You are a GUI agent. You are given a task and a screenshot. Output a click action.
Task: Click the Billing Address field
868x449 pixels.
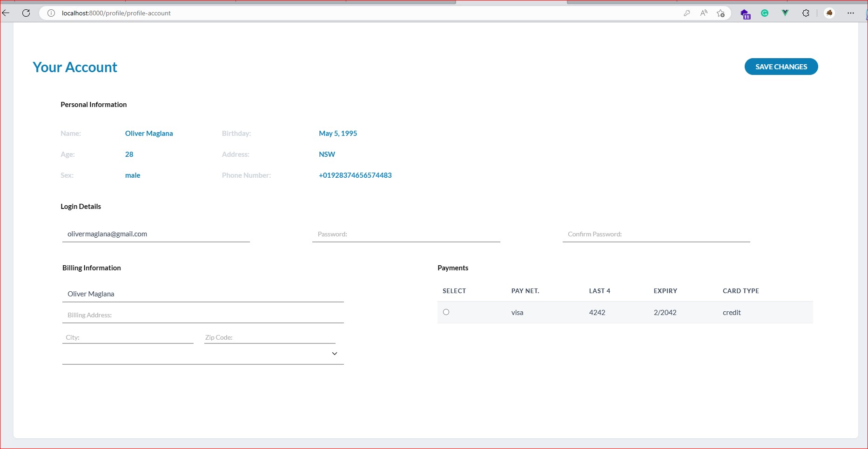pos(203,315)
